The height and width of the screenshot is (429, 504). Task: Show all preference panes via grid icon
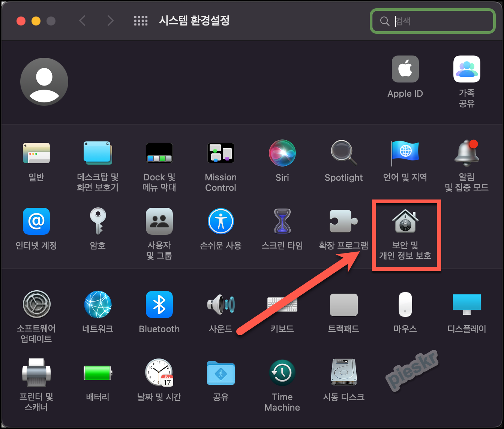[141, 21]
